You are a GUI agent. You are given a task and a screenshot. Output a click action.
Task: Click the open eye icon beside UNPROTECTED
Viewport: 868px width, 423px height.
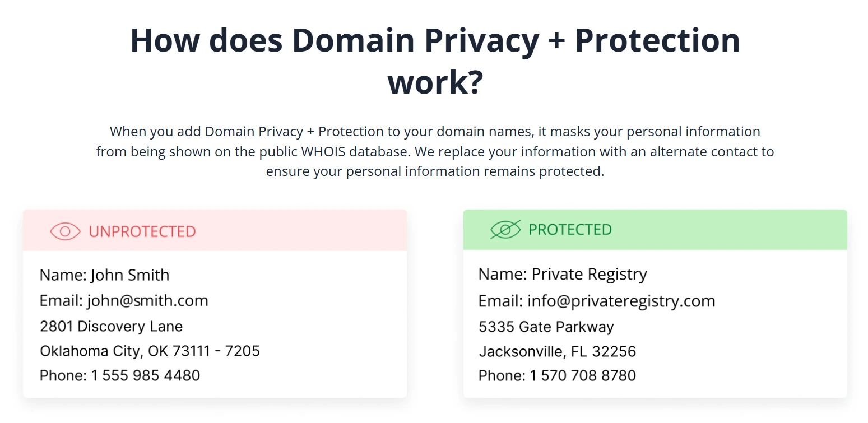coord(65,231)
